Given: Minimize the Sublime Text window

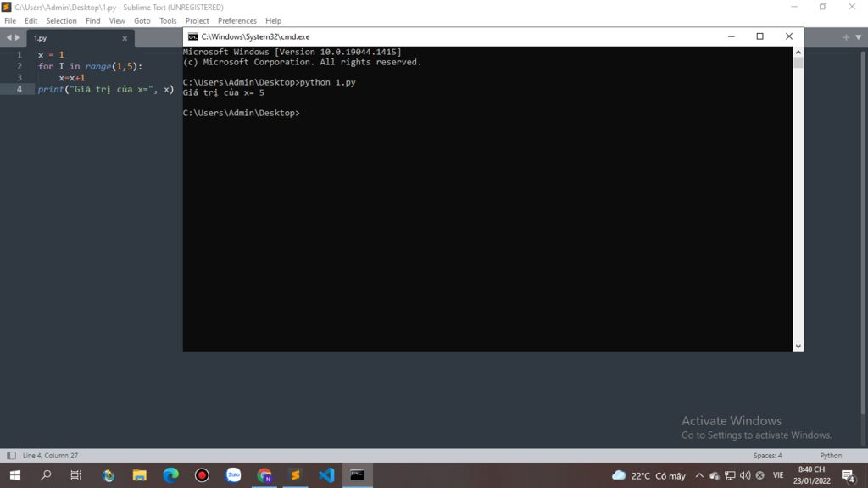Looking at the screenshot, I should [x=794, y=7].
